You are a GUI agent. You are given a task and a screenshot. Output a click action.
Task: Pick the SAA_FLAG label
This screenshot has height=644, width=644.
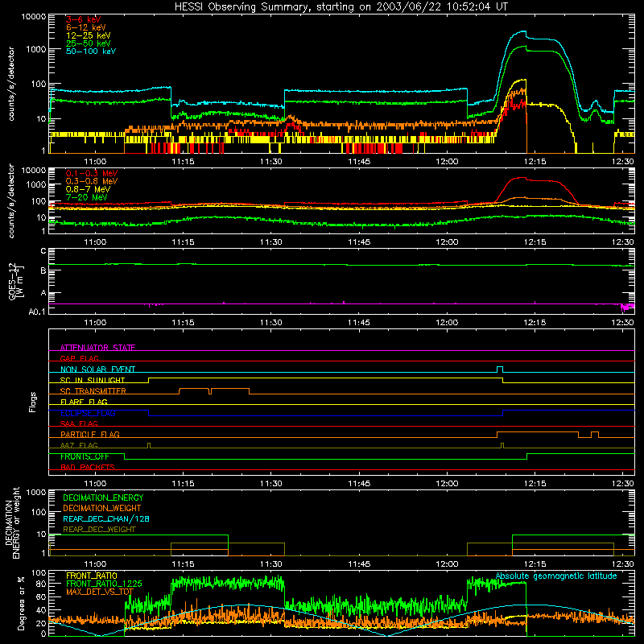(79, 423)
